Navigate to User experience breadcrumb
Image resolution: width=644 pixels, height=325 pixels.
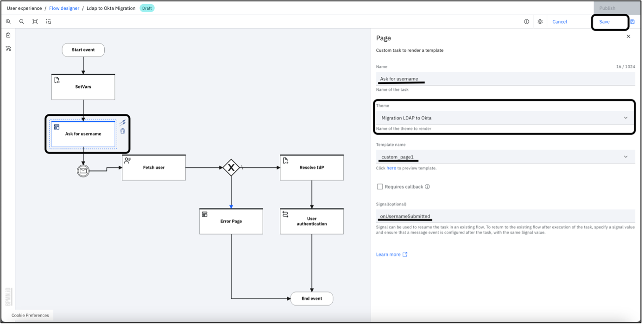click(x=24, y=8)
